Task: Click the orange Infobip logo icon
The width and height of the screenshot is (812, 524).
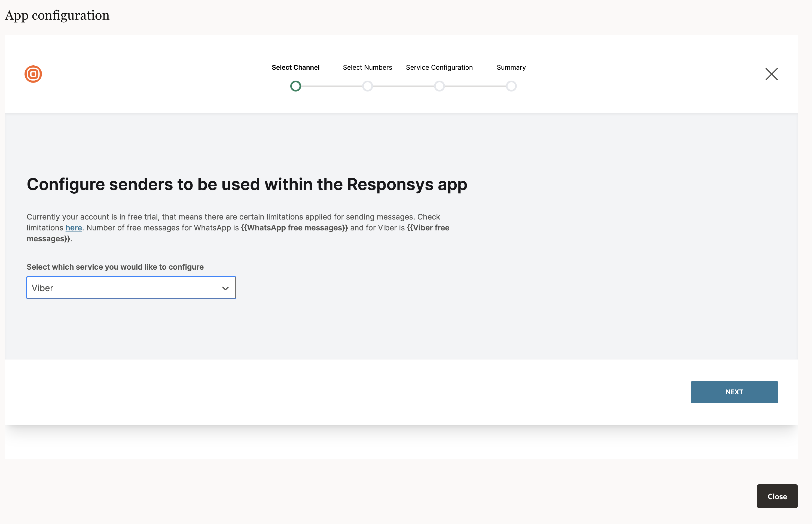Action: coord(33,74)
